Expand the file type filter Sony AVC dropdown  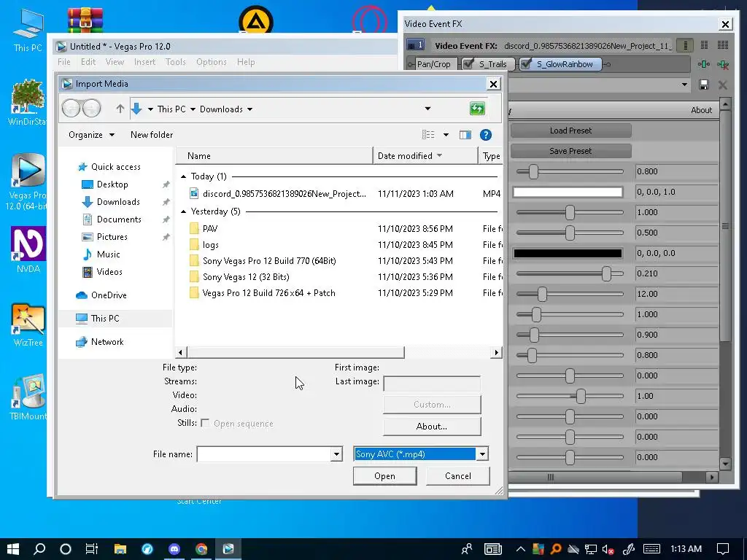coord(482,454)
